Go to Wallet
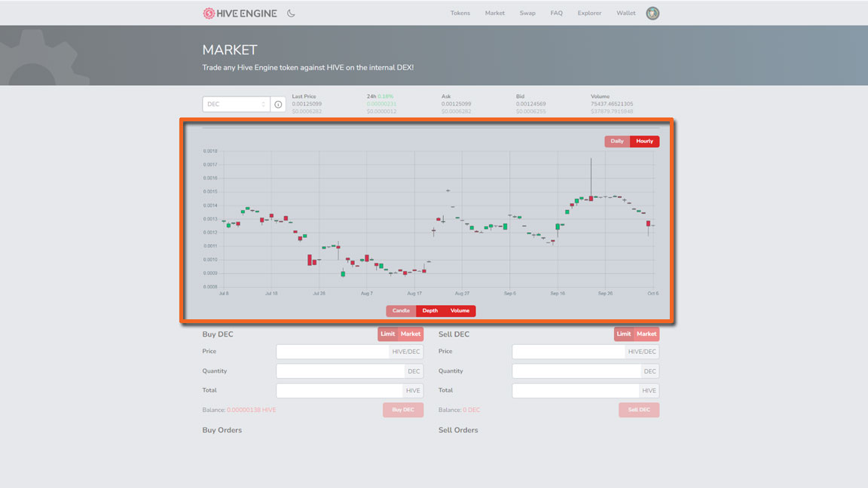The height and width of the screenshot is (488, 868). 626,14
